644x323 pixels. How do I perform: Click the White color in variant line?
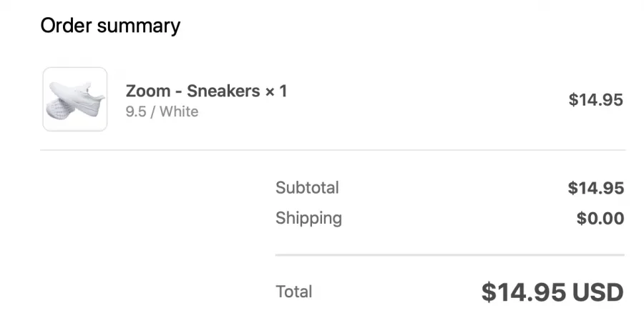point(179,111)
